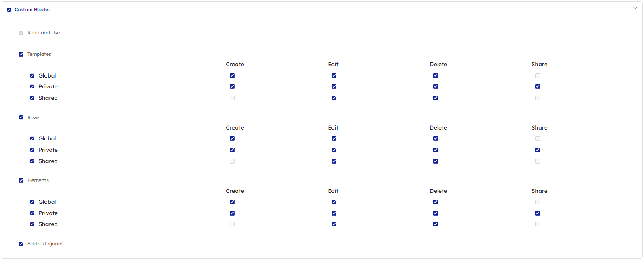The width and height of the screenshot is (644, 260).
Task: Uncheck Create for Rows Private
Action: pyautogui.click(x=232, y=150)
